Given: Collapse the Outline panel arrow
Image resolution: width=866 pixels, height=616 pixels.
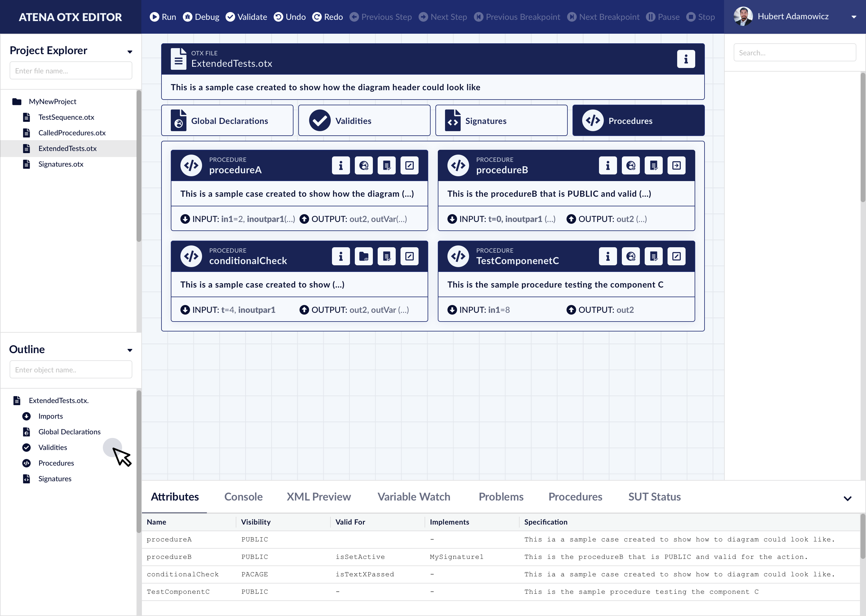Looking at the screenshot, I should pyautogui.click(x=130, y=350).
